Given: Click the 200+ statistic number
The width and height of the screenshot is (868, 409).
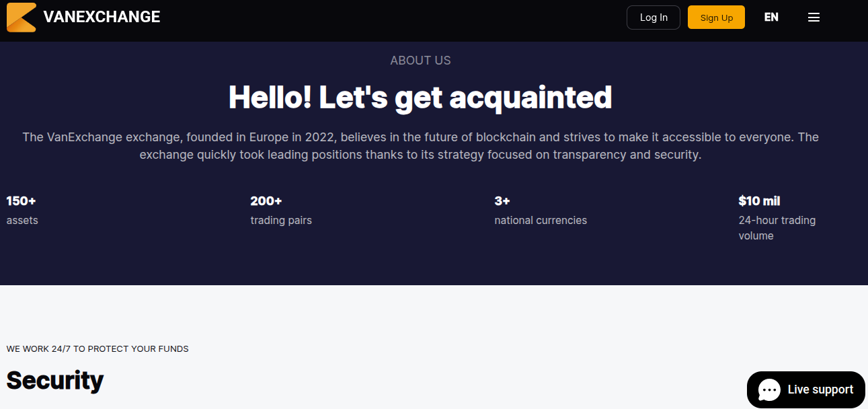Looking at the screenshot, I should pyautogui.click(x=266, y=200).
